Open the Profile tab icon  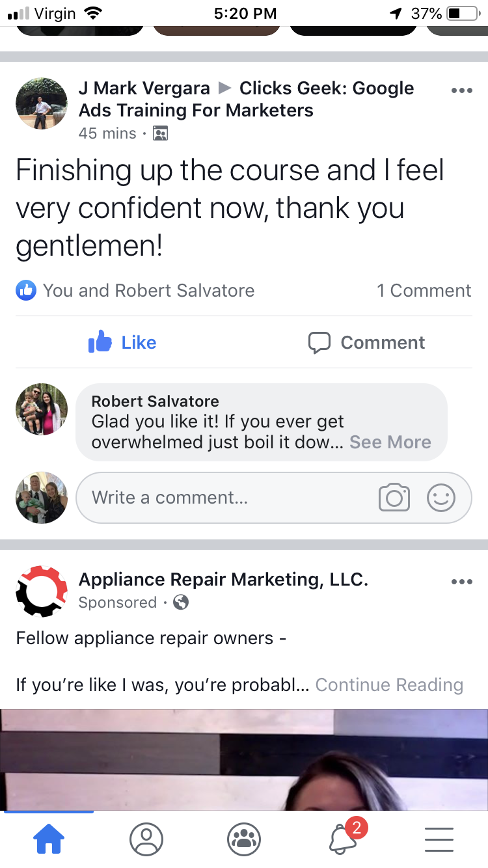pyautogui.click(x=146, y=839)
